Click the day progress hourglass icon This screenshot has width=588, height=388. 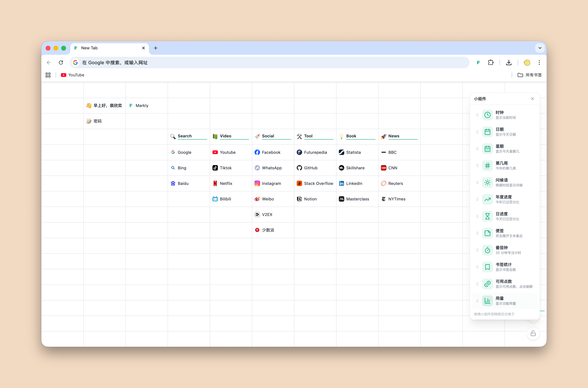coord(487,216)
